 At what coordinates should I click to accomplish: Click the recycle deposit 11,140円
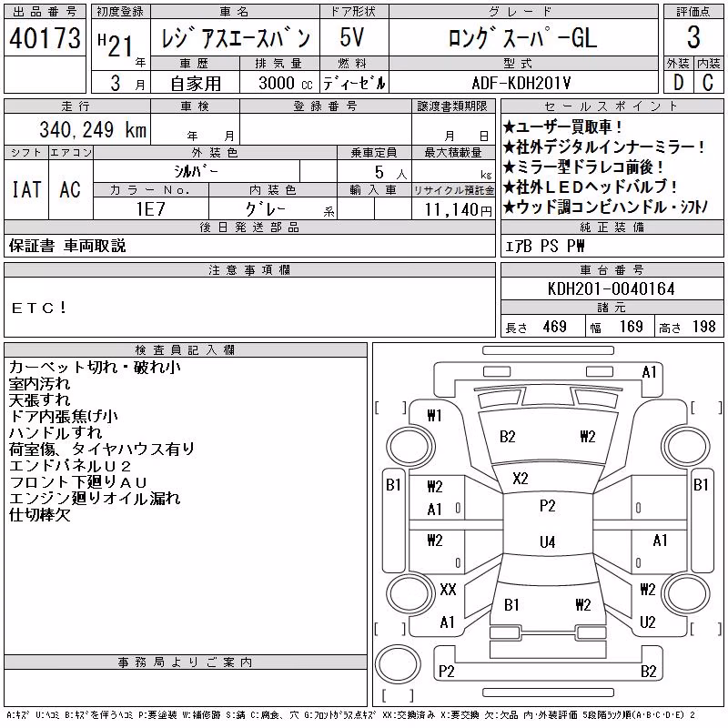click(x=458, y=210)
